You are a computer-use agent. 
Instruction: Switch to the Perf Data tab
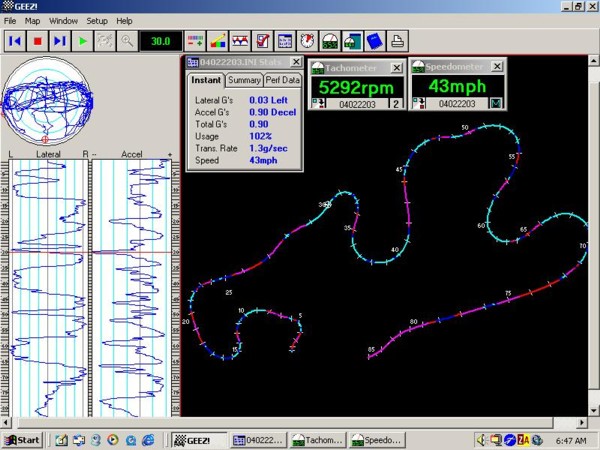(282, 80)
